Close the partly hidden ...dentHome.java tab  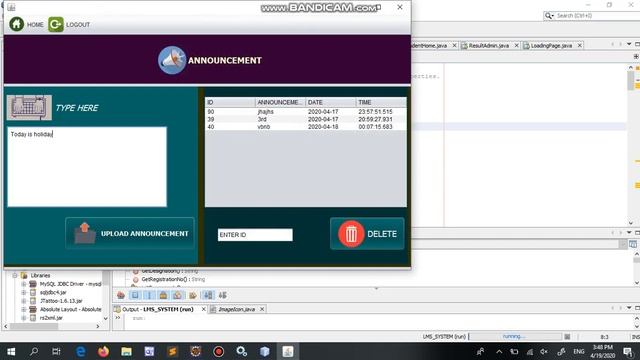(454, 46)
